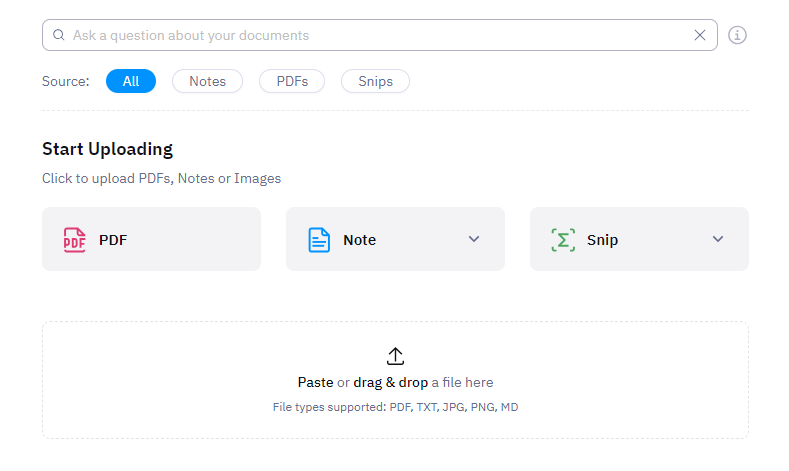Click the PDF upload card label
Viewport: 789px width, 471px height.
(x=113, y=240)
